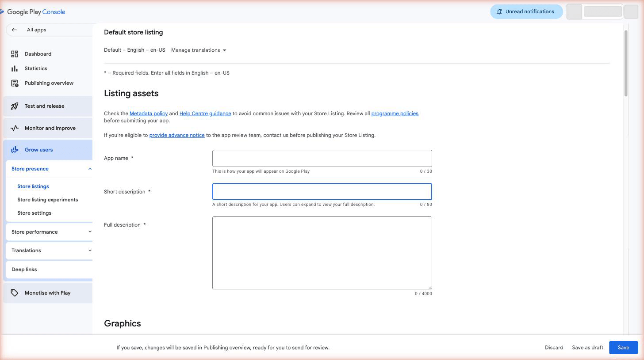Click Save as draft

click(x=587, y=348)
